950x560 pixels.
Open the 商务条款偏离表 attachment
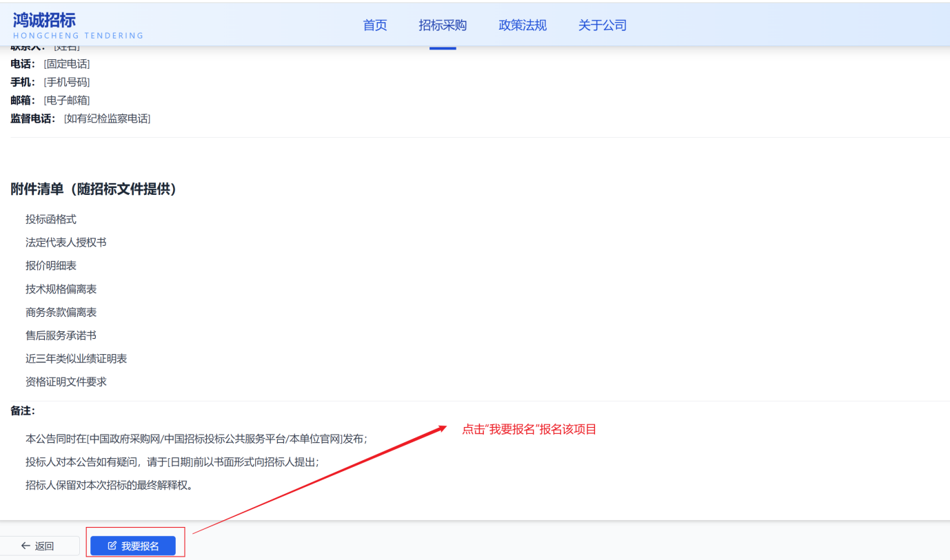pos(61,311)
